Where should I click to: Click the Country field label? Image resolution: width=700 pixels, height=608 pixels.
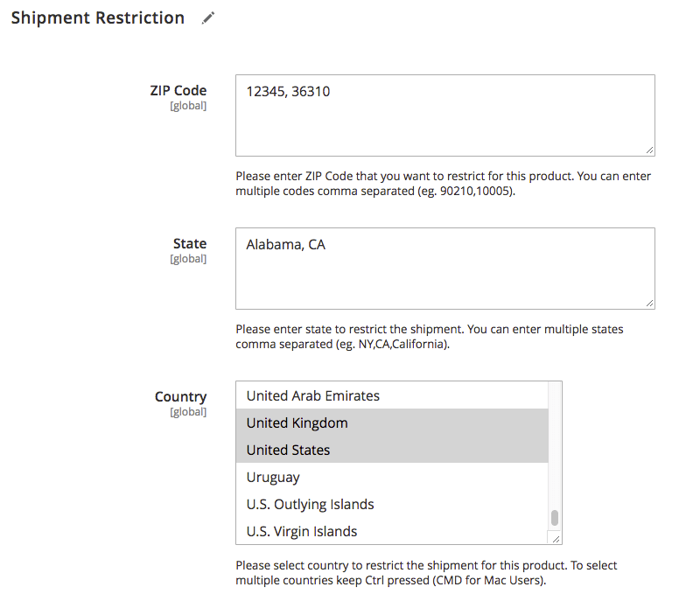tap(180, 396)
